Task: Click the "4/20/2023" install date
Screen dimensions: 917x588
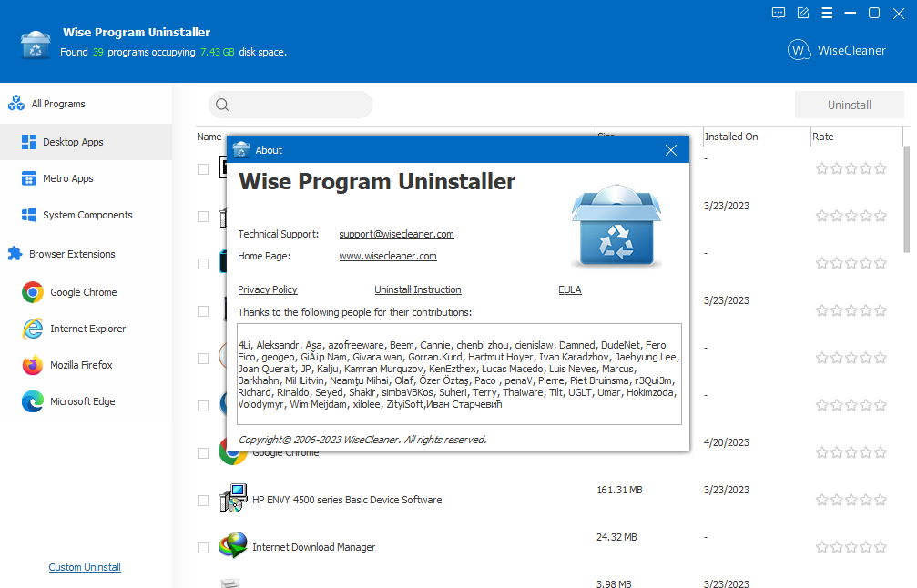Action: tap(727, 442)
